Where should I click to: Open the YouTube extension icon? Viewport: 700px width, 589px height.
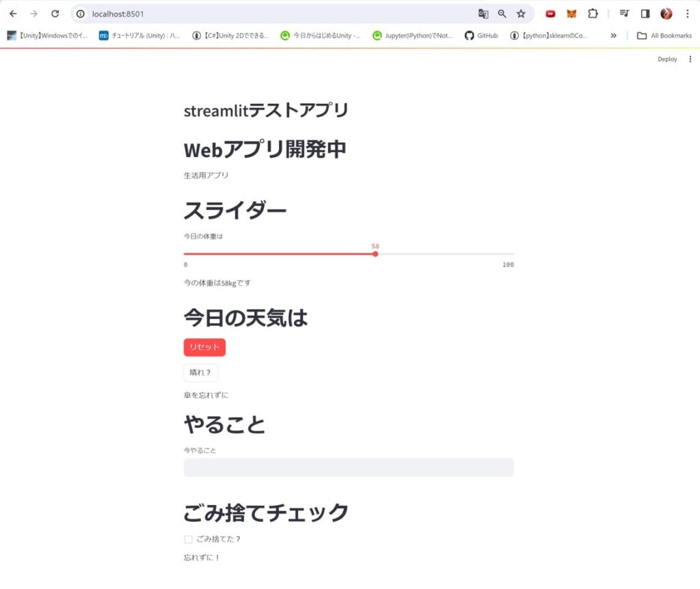550,14
